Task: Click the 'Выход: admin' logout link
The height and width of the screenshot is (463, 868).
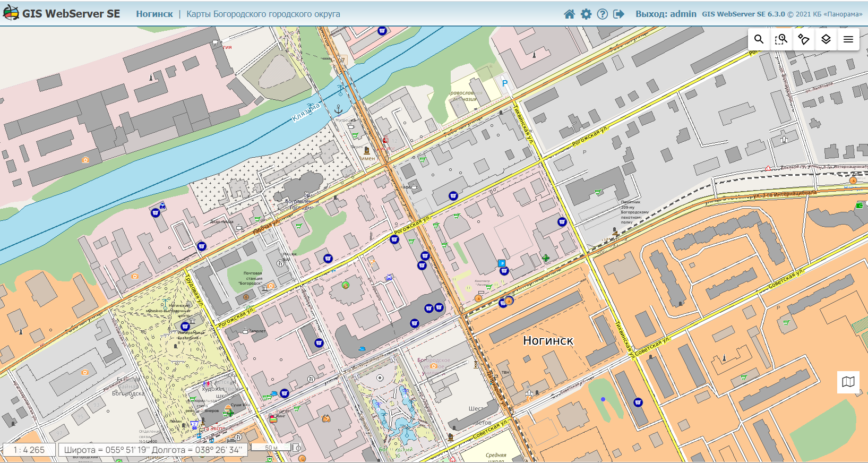Action: [x=666, y=14]
